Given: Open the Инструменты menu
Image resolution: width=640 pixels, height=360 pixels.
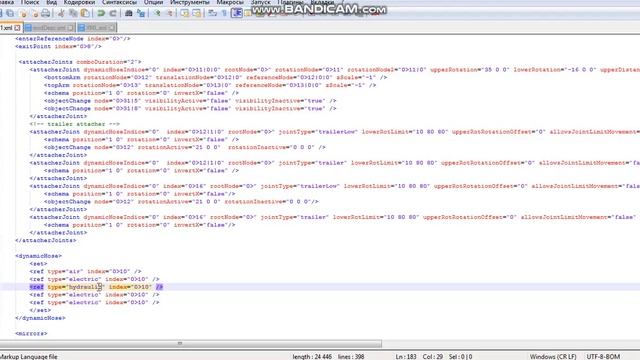Looking at the screenshot, I should point(190,2).
